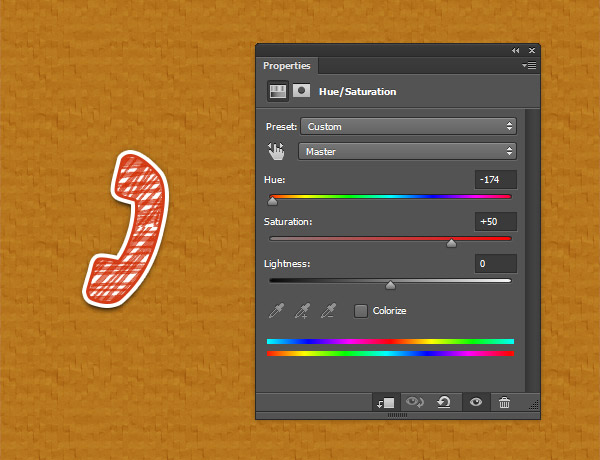Screen dimensions: 600x460
Task: Click the Lightness value field
Action: [x=496, y=264]
